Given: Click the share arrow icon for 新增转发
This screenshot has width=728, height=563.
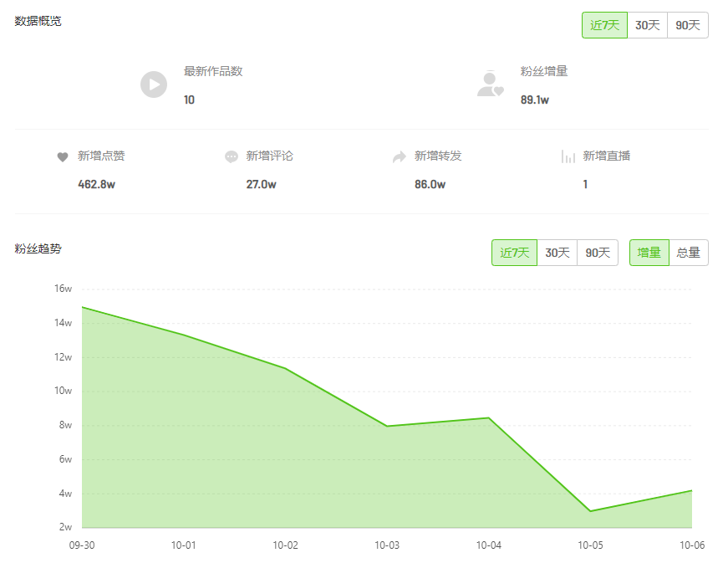Looking at the screenshot, I should tap(399, 156).
